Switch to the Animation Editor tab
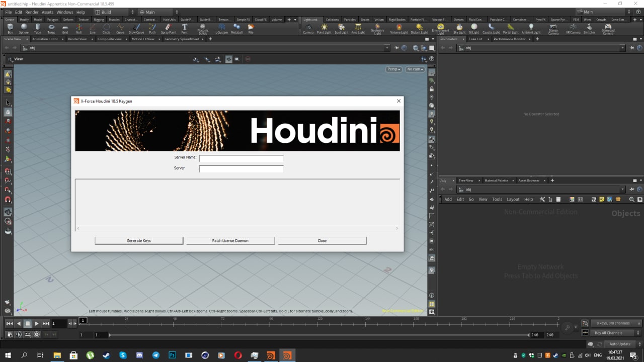Image resolution: width=644 pixels, height=362 pixels. (x=45, y=39)
